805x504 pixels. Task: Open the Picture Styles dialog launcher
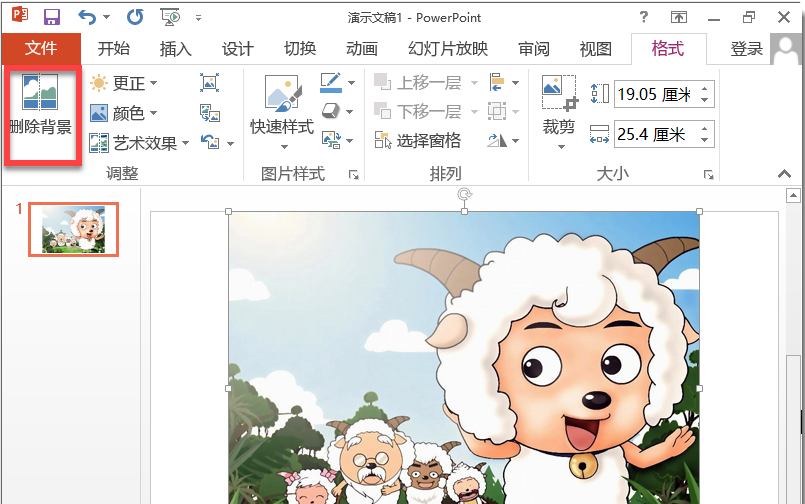point(353,175)
